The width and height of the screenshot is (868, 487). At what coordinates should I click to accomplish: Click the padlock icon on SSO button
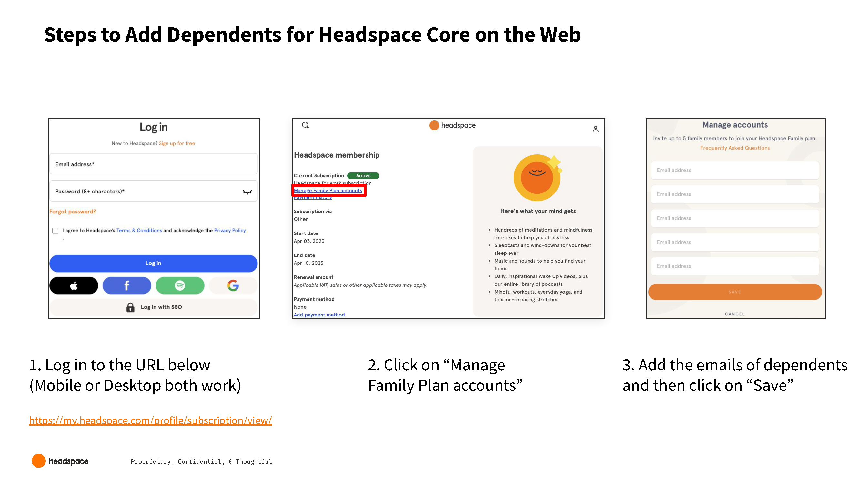[130, 307]
